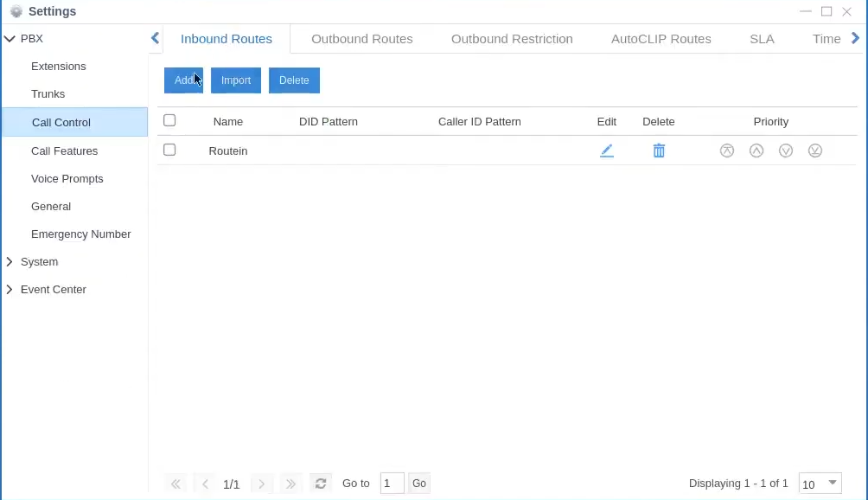The width and height of the screenshot is (868, 500).
Task: Open General in sidebar
Action: click(51, 206)
